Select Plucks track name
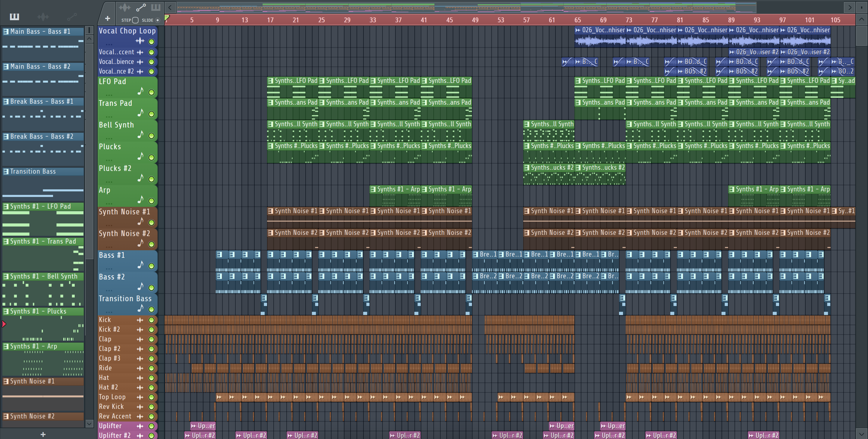The height and width of the screenshot is (439, 868). [x=110, y=147]
